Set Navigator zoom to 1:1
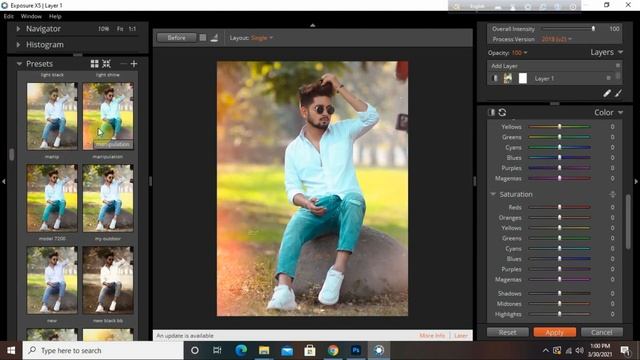 [132, 29]
